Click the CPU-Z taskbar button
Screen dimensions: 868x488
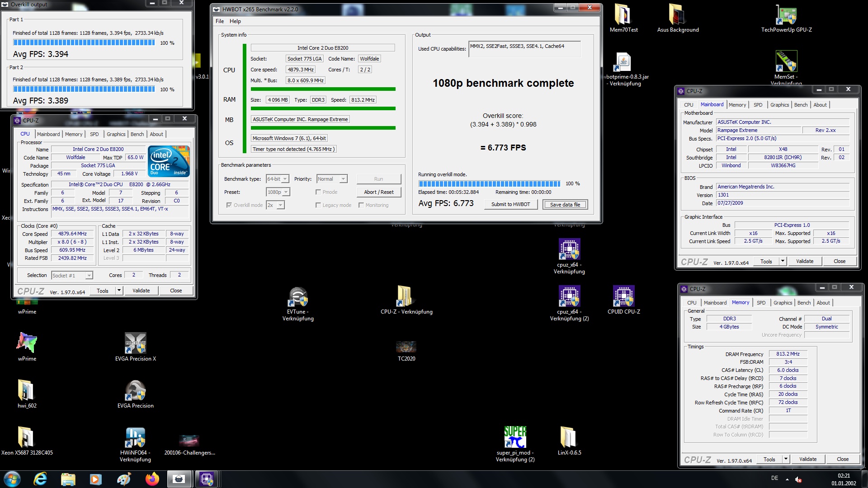coord(207,479)
